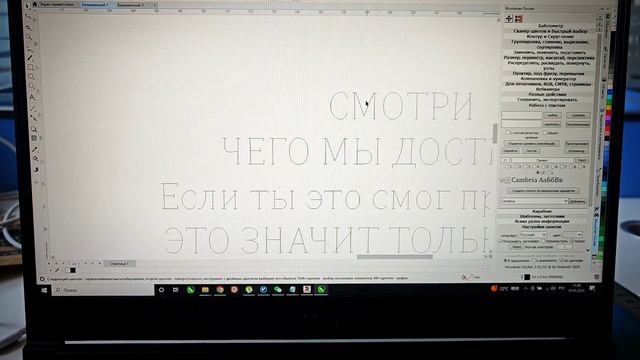Click the 'Добавить' button next to font dropdown
Viewport: 640px width, 360px height.
(578, 201)
